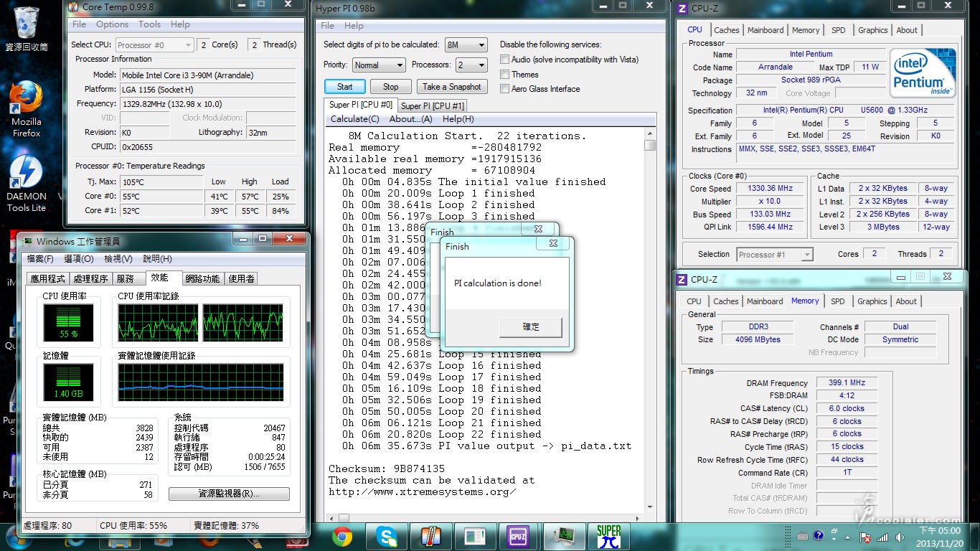This screenshot has height=551, width=980.
Task: Toggle the Aero Glass Interface checkbox
Action: (x=505, y=89)
